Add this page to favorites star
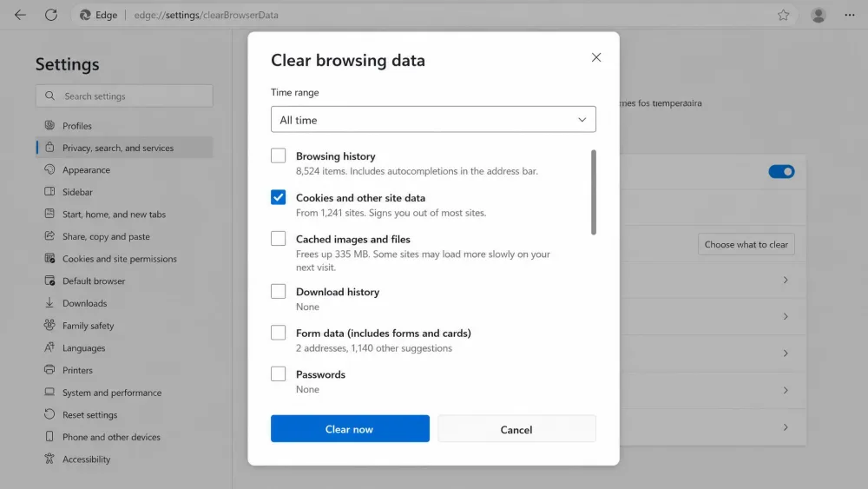The height and width of the screenshot is (489, 868). click(783, 15)
